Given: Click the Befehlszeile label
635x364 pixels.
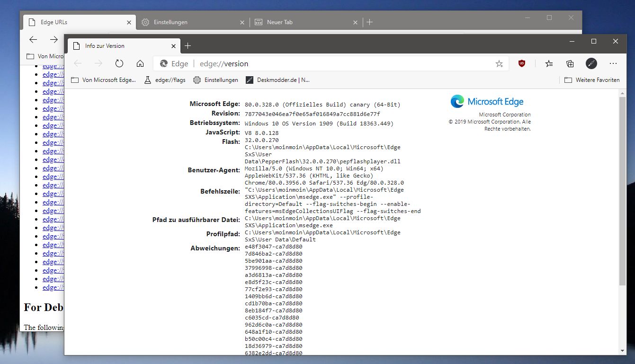Looking at the screenshot, I should [x=220, y=191].
